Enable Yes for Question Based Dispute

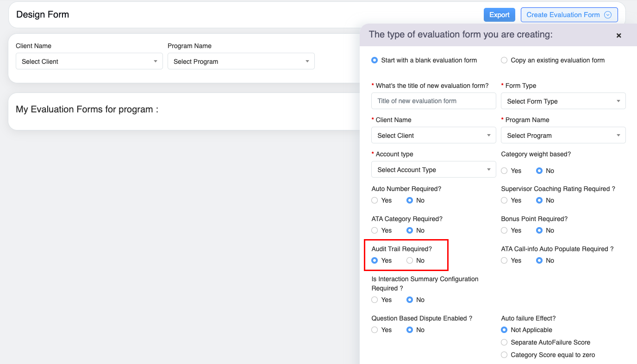[375, 330]
